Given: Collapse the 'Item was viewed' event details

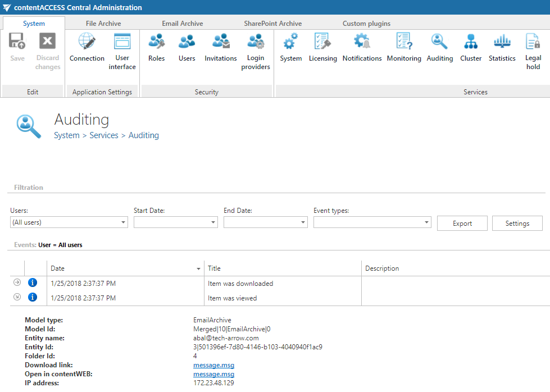Looking at the screenshot, I should [17, 297].
